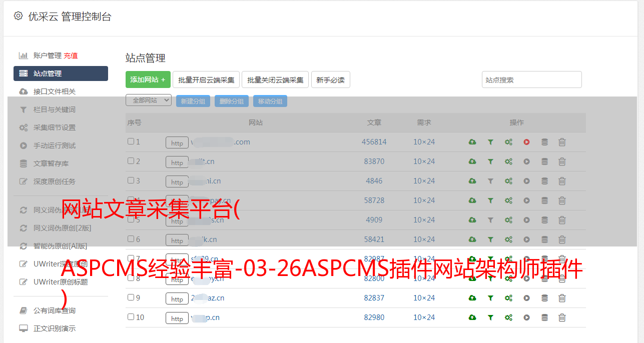Click the play icon in the 82837 row
This screenshot has width=644, height=343.
[526, 298]
